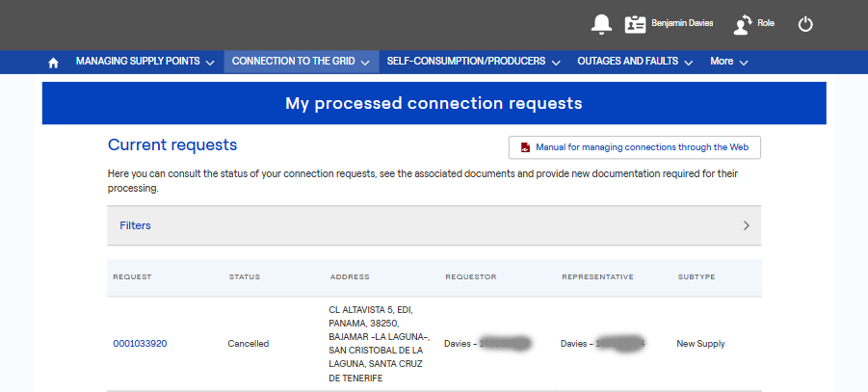The width and height of the screenshot is (868, 392).
Task: Click the PDF icon in the manual button
Action: [x=525, y=147]
